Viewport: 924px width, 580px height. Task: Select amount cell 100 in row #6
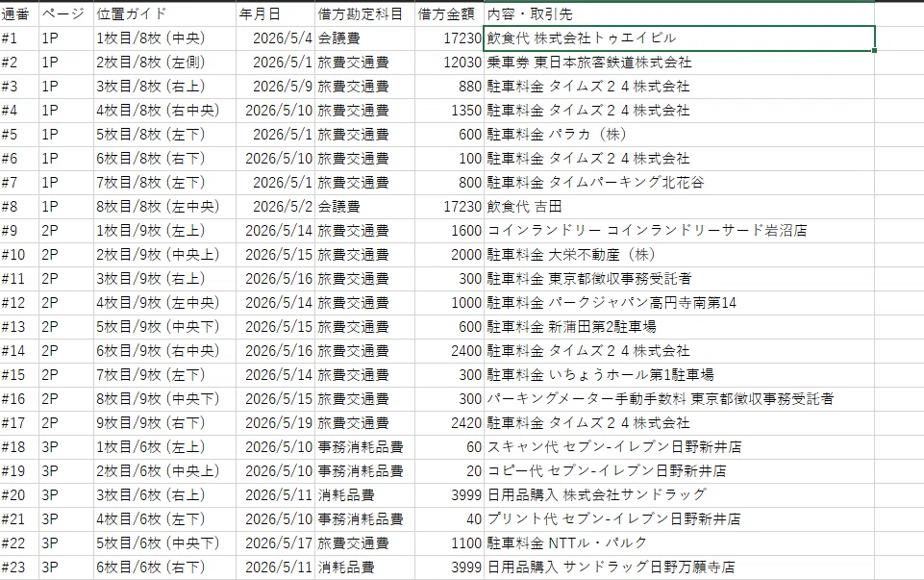tap(449, 159)
